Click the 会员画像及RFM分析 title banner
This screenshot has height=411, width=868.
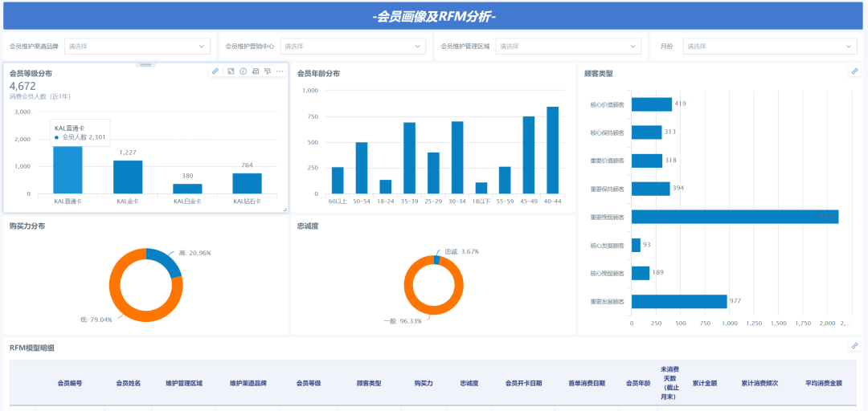(434, 17)
